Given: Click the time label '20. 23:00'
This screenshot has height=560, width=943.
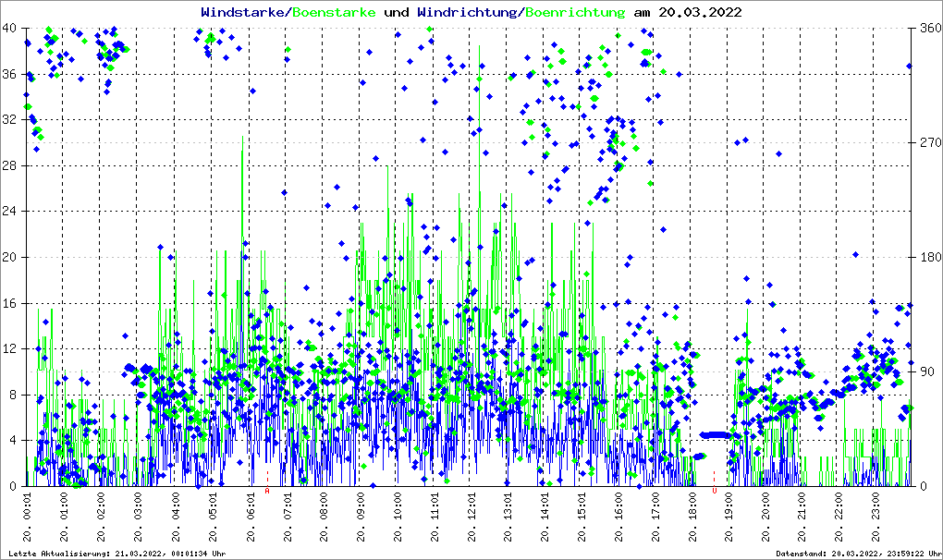Looking at the screenshot, I should [875, 517].
